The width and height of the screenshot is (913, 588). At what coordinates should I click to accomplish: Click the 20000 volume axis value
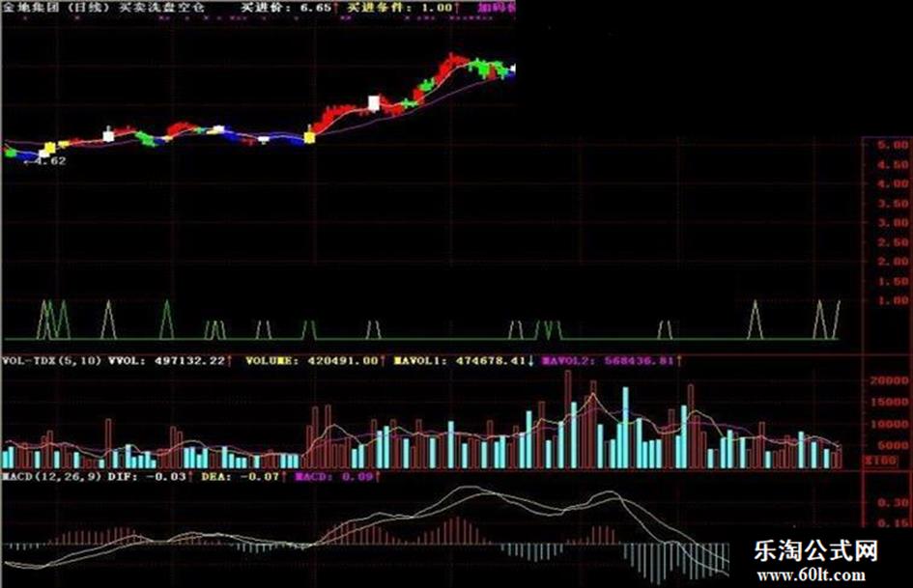pos(889,380)
